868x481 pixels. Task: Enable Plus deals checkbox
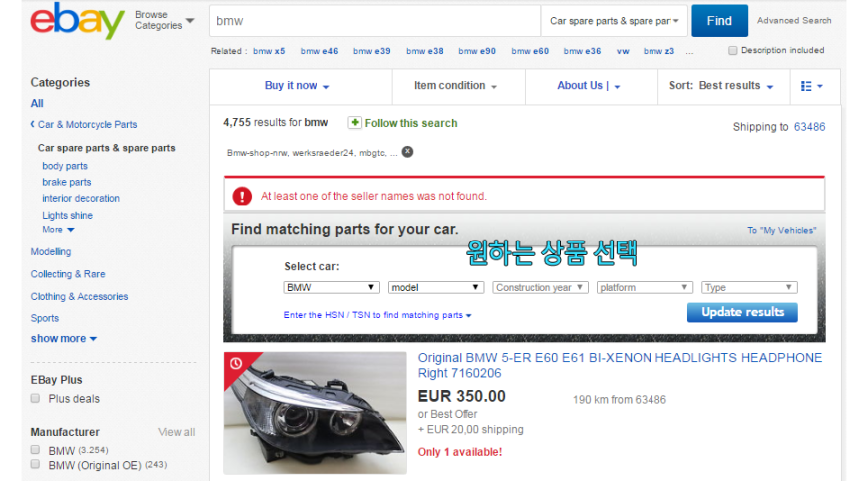pyautogui.click(x=36, y=398)
